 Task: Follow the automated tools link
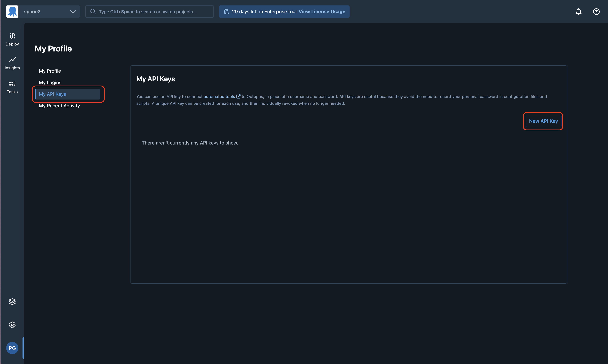219,97
